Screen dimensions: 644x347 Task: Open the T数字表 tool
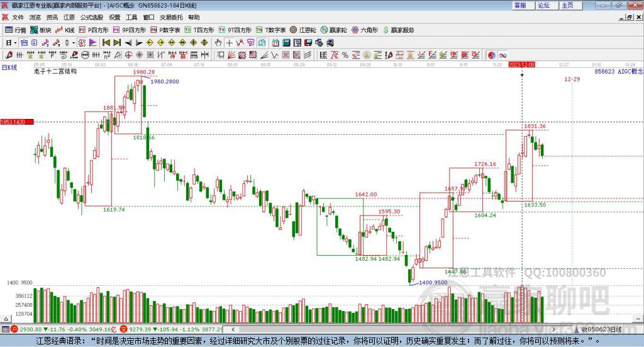[270, 30]
